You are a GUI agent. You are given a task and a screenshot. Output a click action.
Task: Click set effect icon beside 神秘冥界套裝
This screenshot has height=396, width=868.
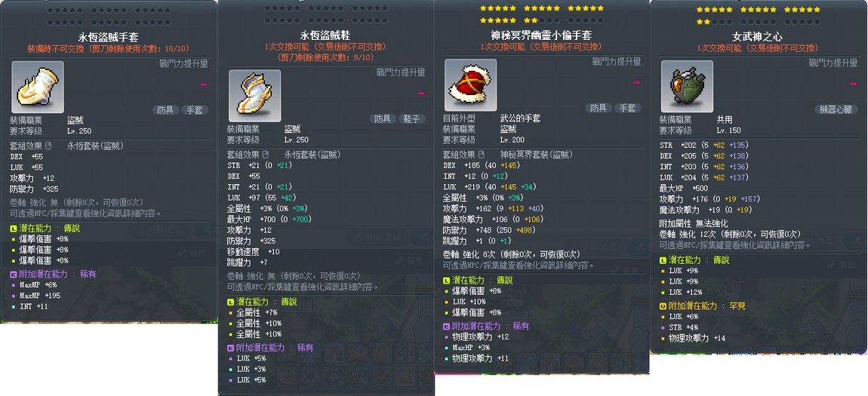(x=481, y=155)
